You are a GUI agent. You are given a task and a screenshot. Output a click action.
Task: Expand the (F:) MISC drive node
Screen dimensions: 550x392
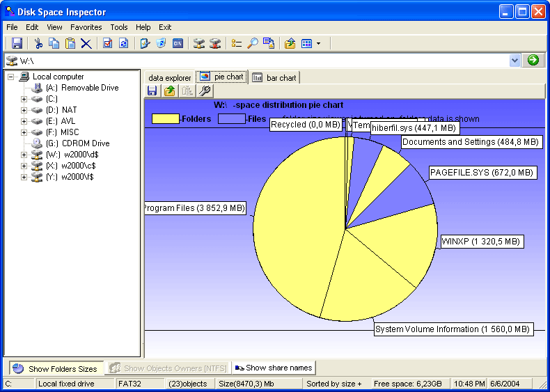pyautogui.click(x=24, y=133)
